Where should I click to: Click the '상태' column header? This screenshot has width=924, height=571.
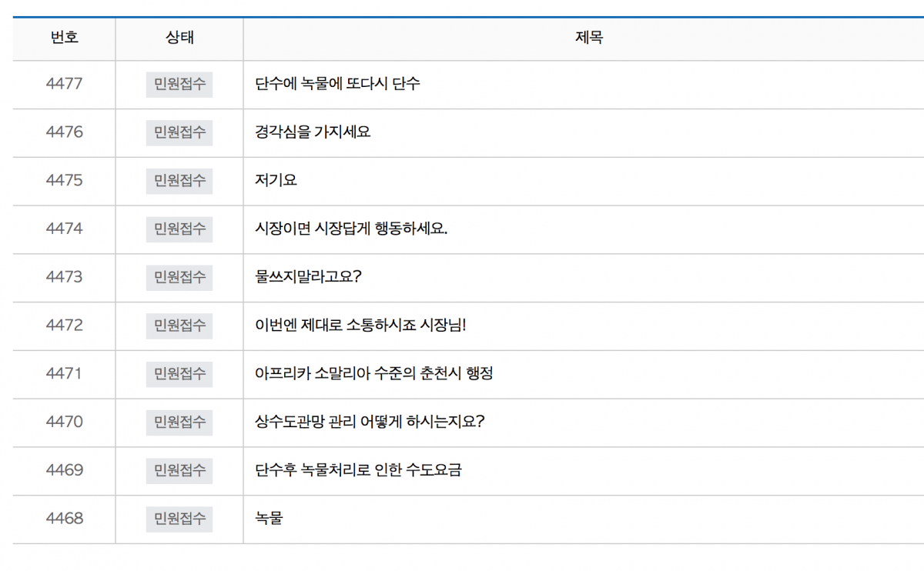coord(179,38)
